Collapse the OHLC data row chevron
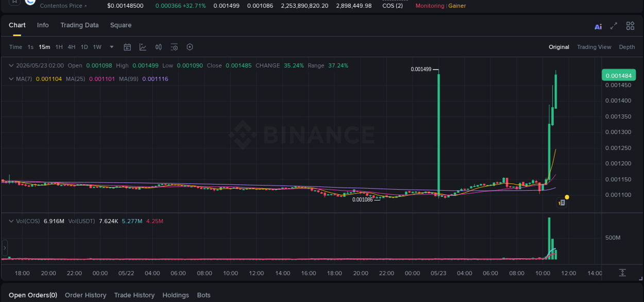 pos(11,65)
